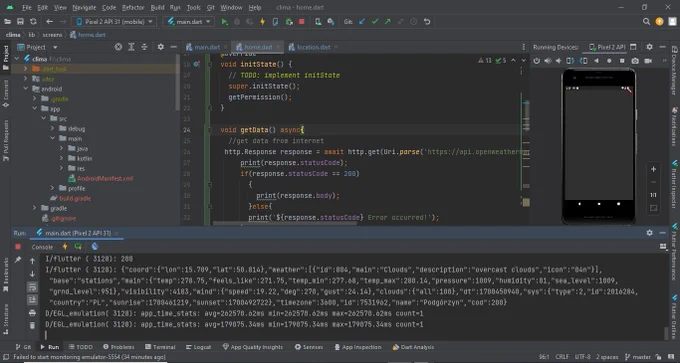This screenshot has width=680, height=363.
Task: Click the rollback undo arrow in the toolbar
Action: (427, 22)
